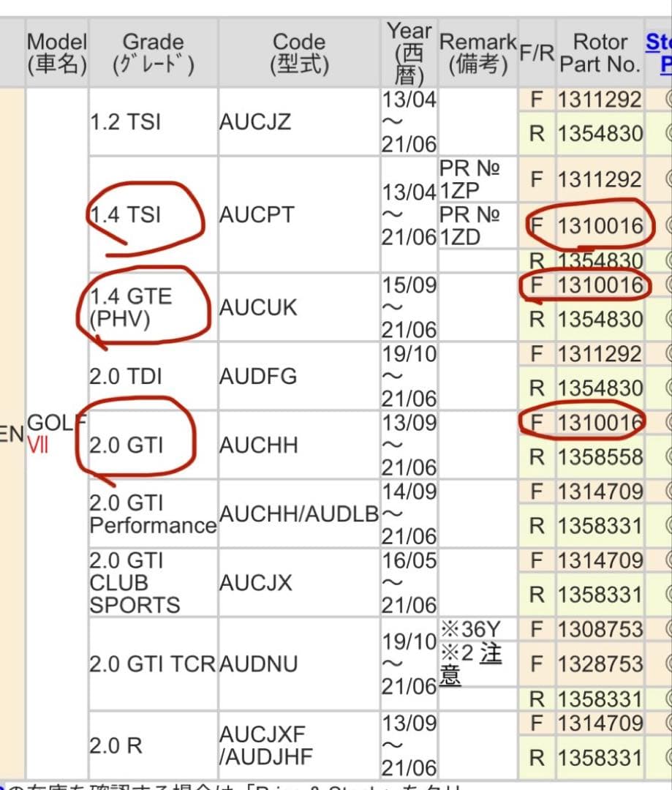Click the Grade (グレード) column header
The height and width of the screenshot is (790, 672).
pos(153,53)
